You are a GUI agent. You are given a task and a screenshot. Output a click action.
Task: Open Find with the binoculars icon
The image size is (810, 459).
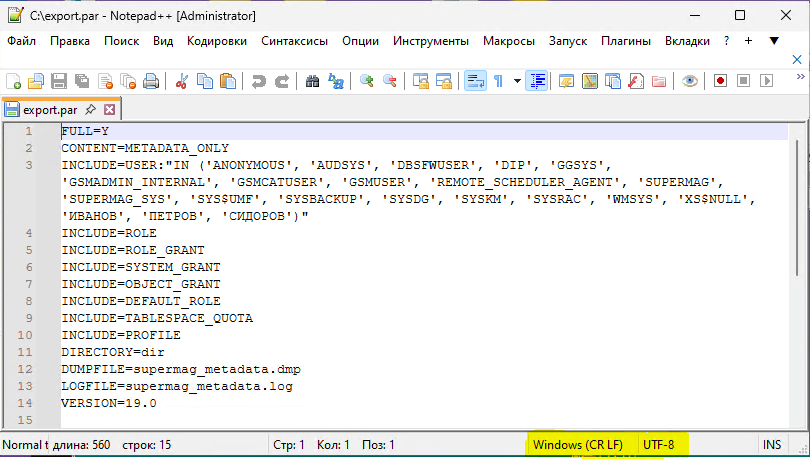(x=313, y=81)
